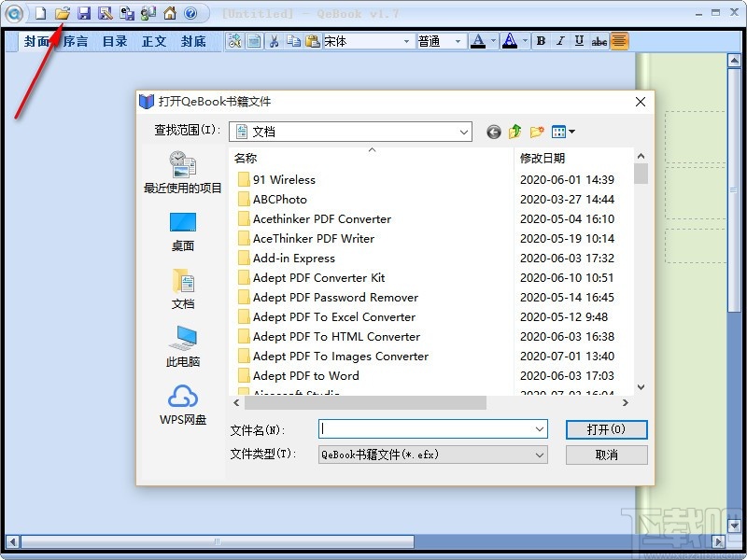Click the Home icon on the toolbar

169,13
